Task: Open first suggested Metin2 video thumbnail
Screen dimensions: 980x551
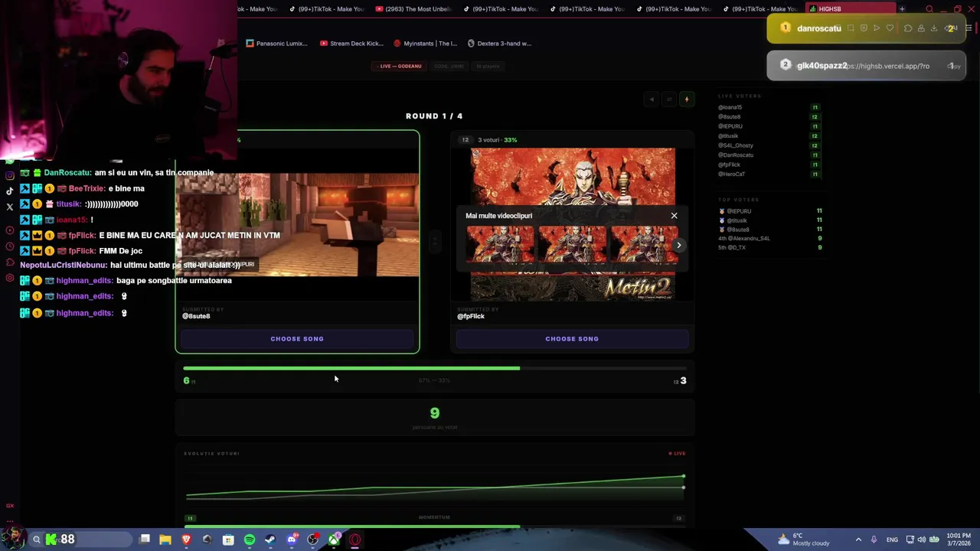Action: pos(500,245)
